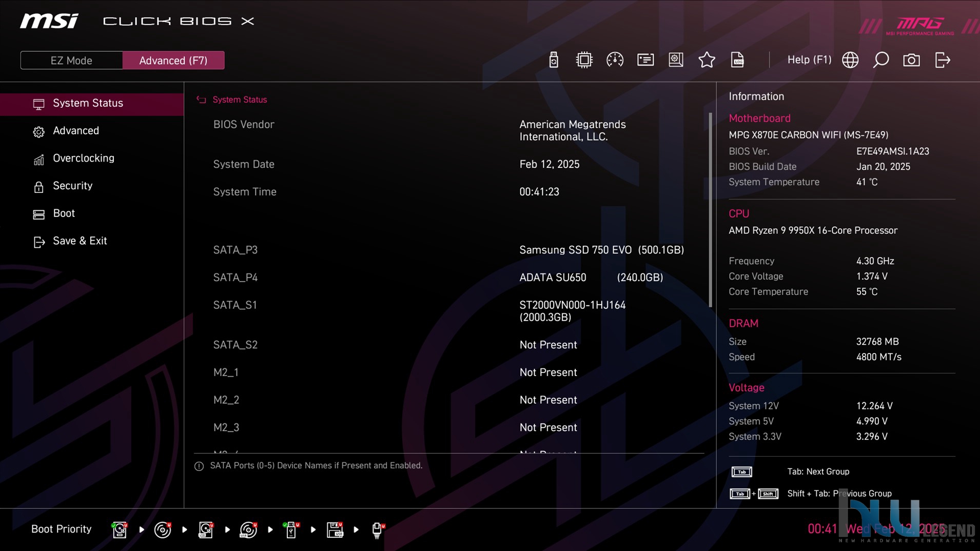The width and height of the screenshot is (980, 551).
Task: Open Help (F1)
Action: [809, 60]
